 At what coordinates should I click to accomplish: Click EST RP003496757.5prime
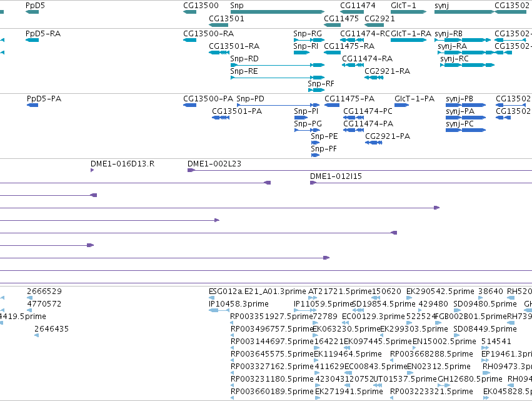(x=233, y=335)
